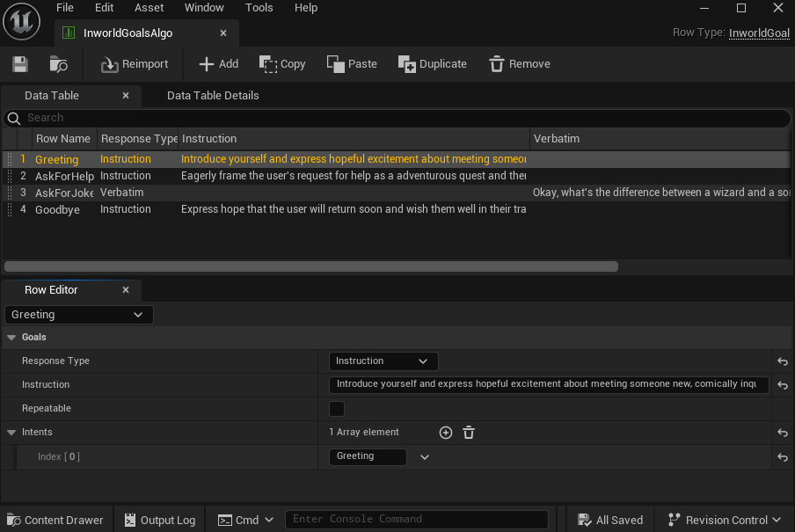Screen dimensions: 795x532
Task: Delete all Intents array elements
Action: [x=469, y=433]
